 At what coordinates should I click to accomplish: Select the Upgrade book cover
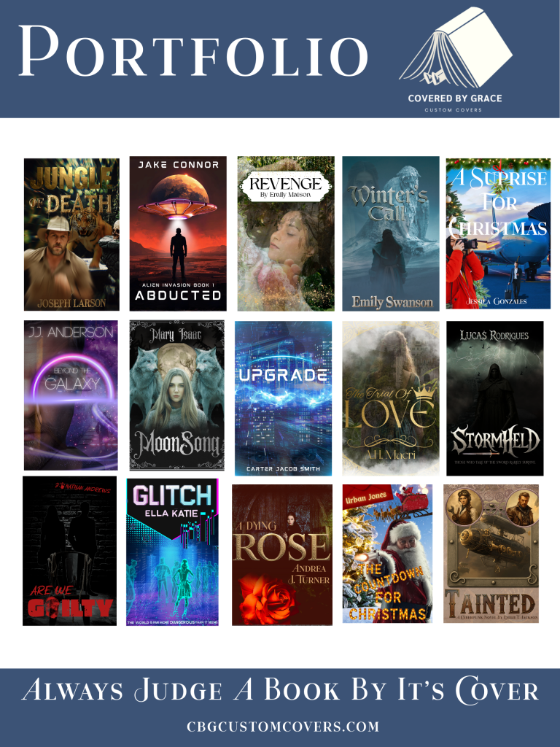(x=283, y=398)
